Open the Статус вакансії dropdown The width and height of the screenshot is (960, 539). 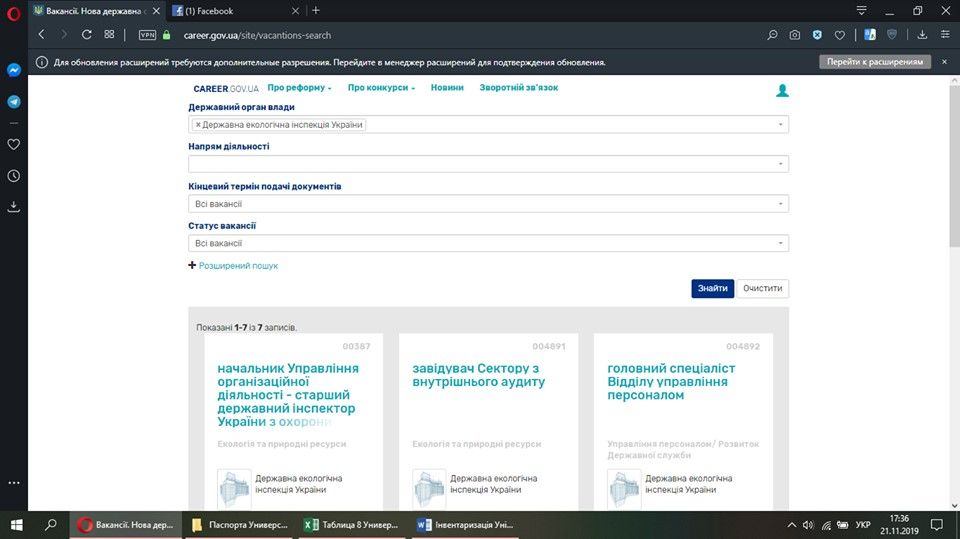[488, 243]
